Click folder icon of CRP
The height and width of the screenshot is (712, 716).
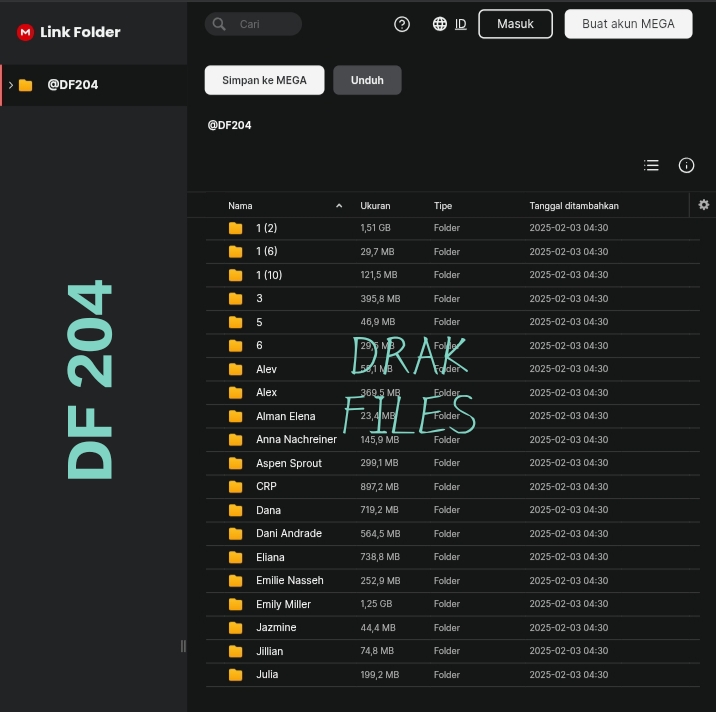tap(236, 487)
